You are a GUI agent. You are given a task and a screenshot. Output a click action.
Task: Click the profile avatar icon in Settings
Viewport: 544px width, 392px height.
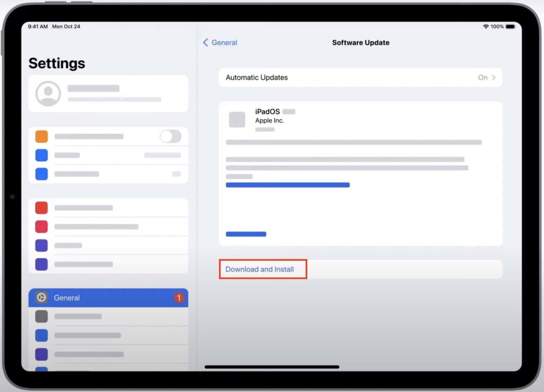click(49, 93)
